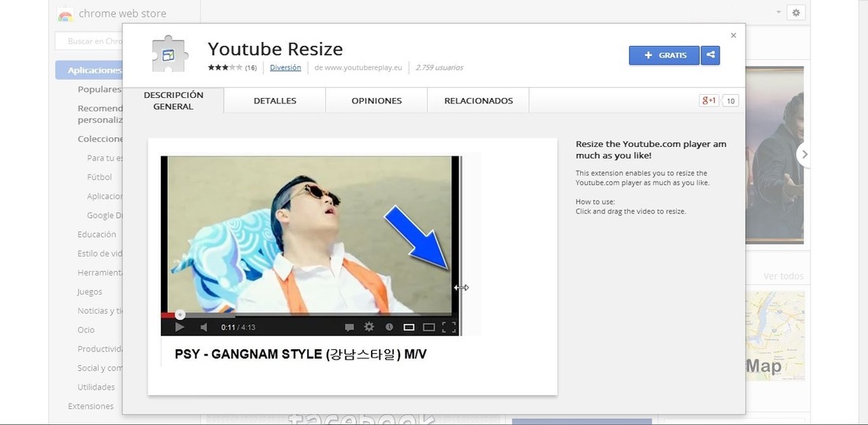Open the dropdown arrow beside the settings gear

coord(779,12)
